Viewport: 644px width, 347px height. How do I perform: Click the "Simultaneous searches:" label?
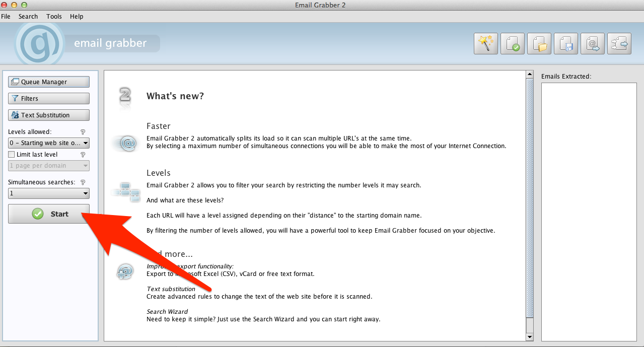point(41,182)
